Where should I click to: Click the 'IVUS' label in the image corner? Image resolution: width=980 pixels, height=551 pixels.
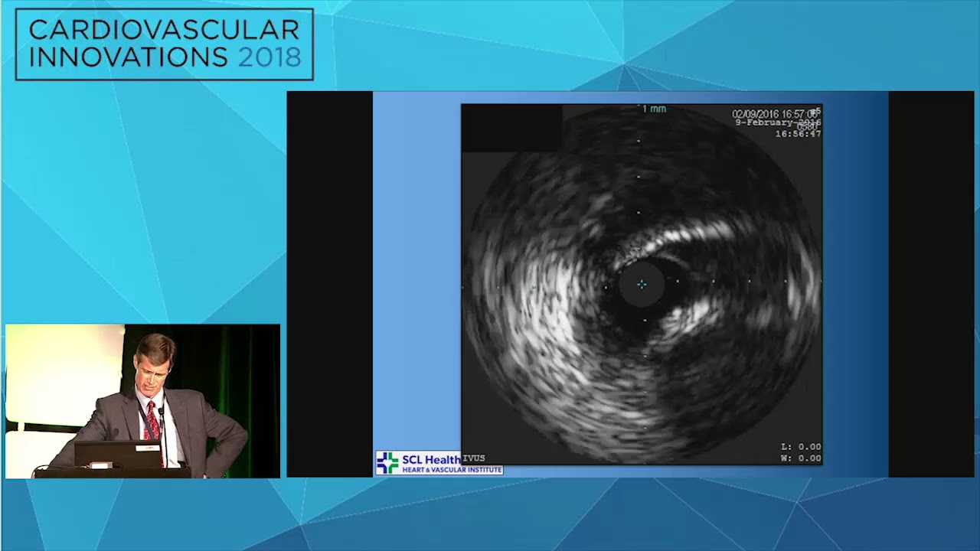pos(474,458)
